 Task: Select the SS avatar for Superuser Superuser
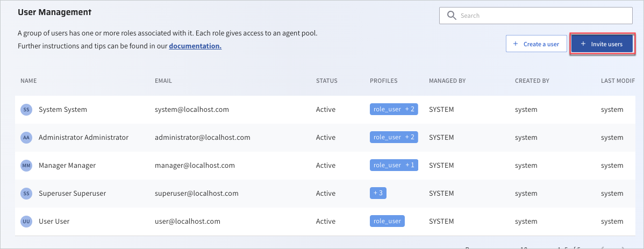click(26, 194)
